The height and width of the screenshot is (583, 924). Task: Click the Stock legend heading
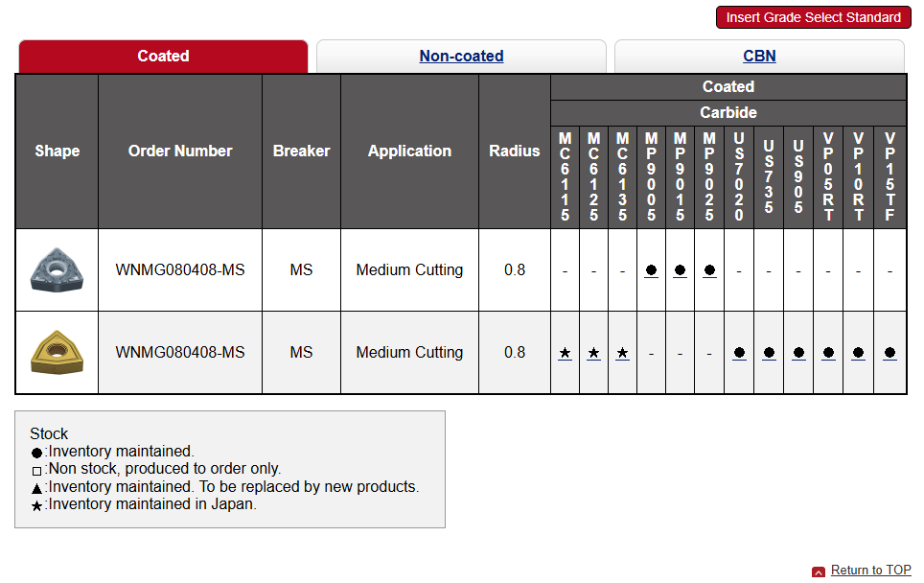pyautogui.click(x=49, y=433)
